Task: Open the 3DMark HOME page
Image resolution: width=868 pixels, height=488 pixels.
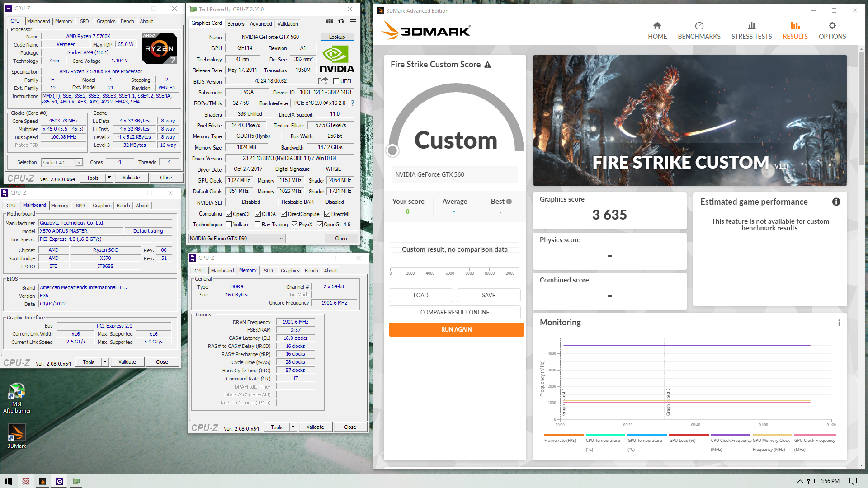Action: coord(657,31)
